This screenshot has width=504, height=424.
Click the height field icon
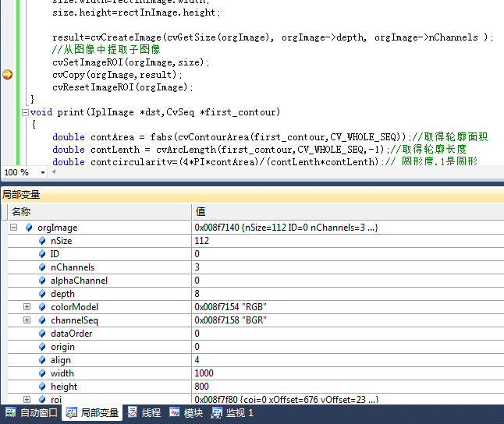[42, 386]
